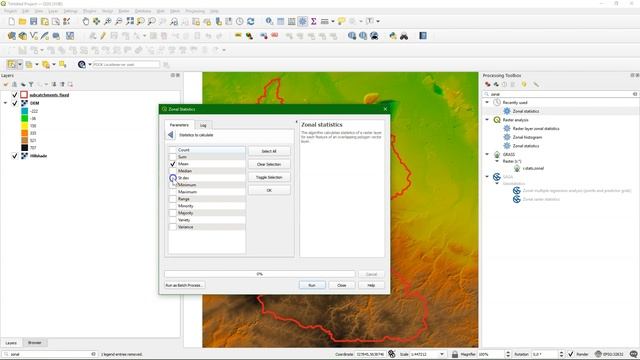
Task: Check the Range statistic checkbox
Action: pyautogui.click(x=173, y=199)
